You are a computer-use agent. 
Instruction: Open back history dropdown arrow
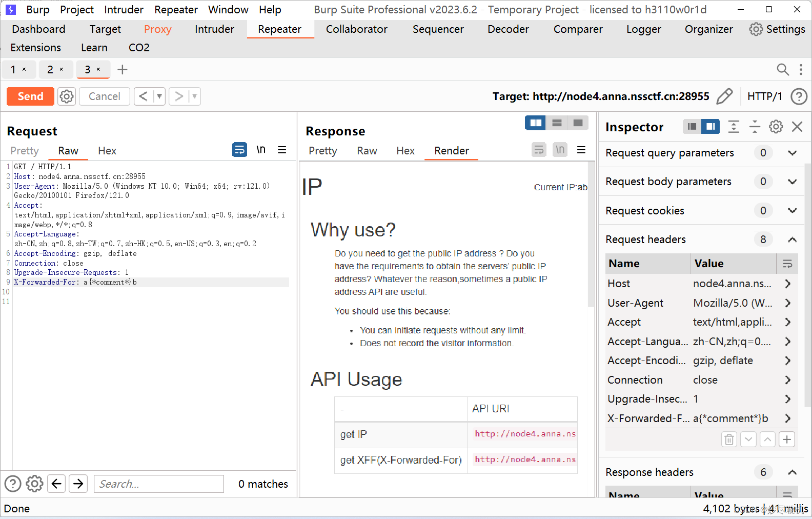coord(159,96)
